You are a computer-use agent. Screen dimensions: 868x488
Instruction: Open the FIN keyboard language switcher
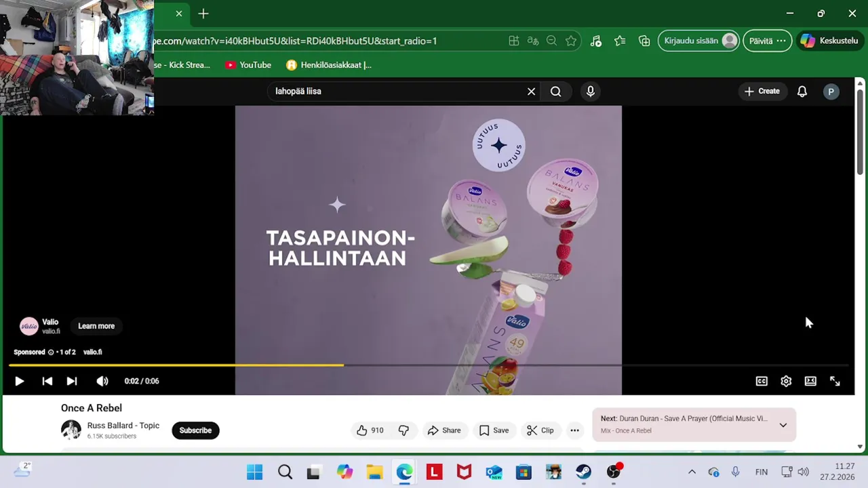tap(762, 472)
